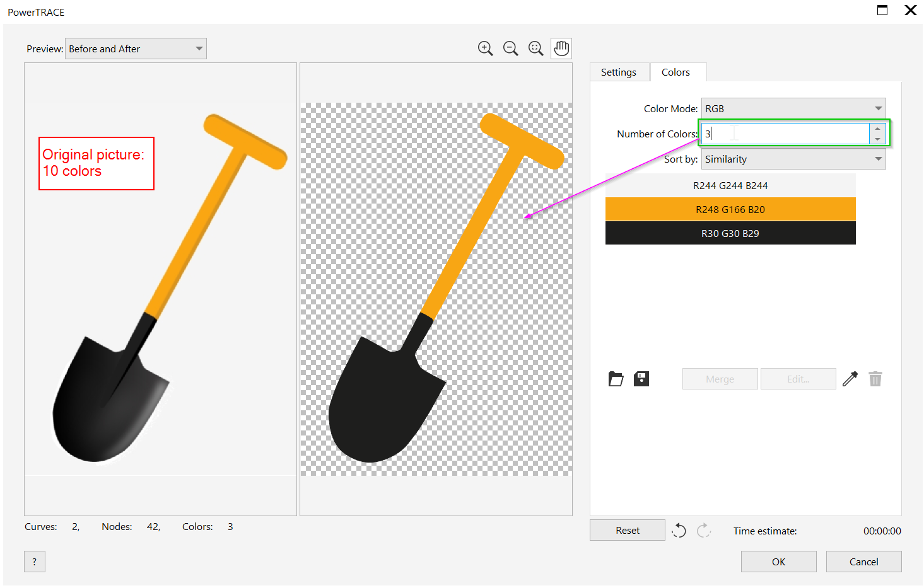Screen dimensions: 924x588
Task: Increase Number of Colors with up arrow
Action: point(877,129)
